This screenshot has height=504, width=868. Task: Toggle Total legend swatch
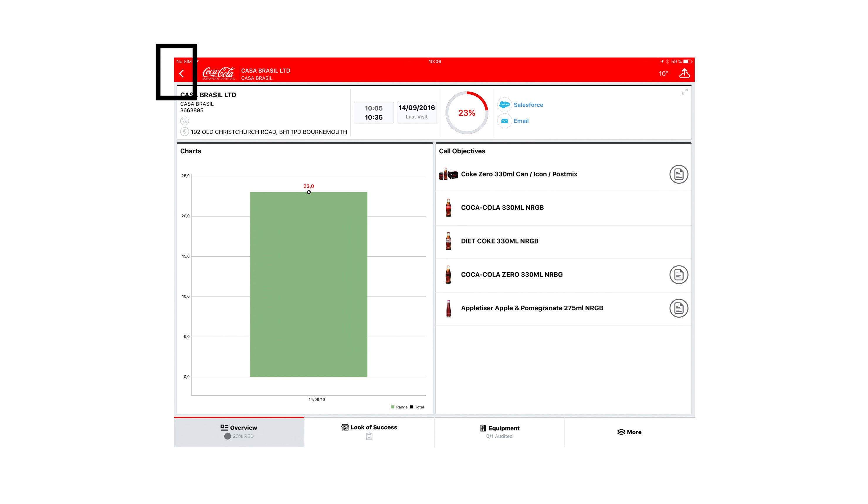(411, 407)
